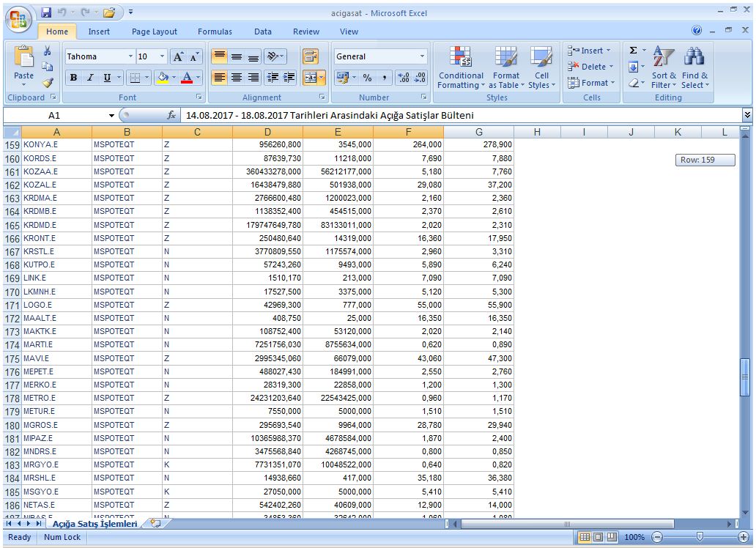
Task: Select row header 171
Action: tap(12, 305)
